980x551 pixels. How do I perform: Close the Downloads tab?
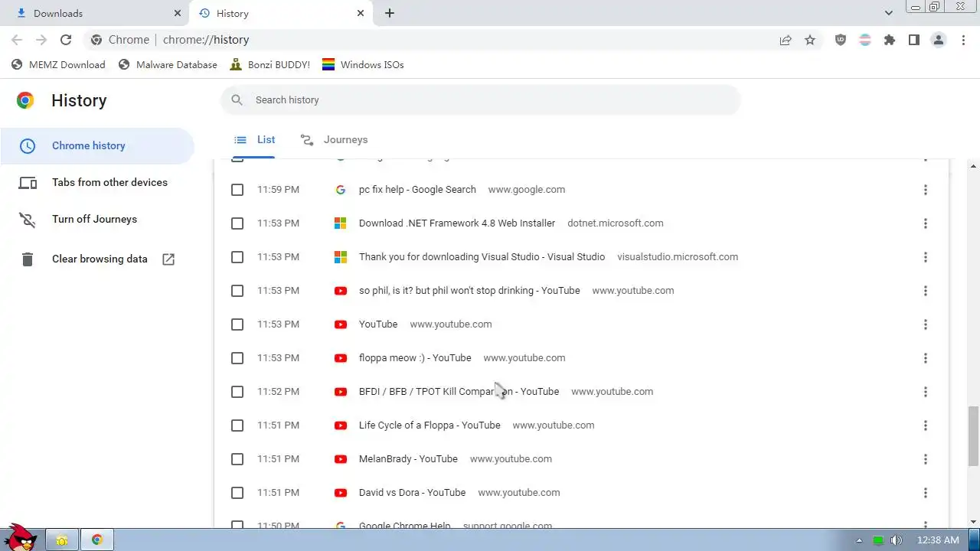coord(177,13)
